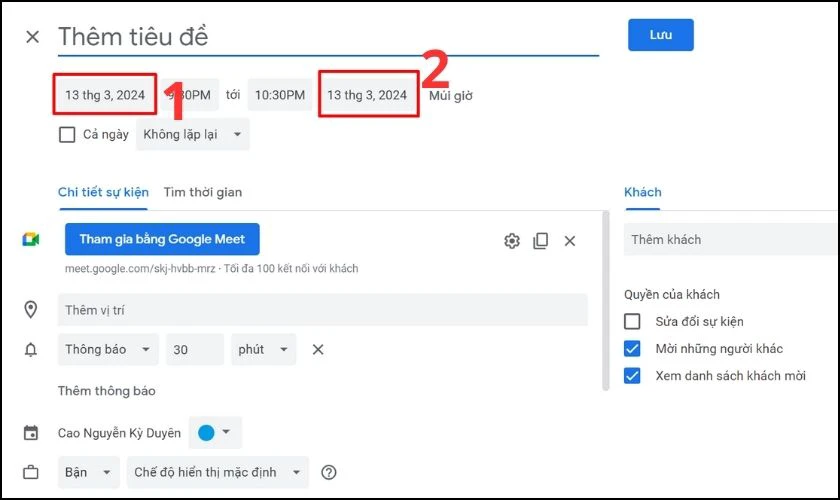Uncheck Mời những người khác
The width and height of the screenshot is (840, 500).
point(632,349)
